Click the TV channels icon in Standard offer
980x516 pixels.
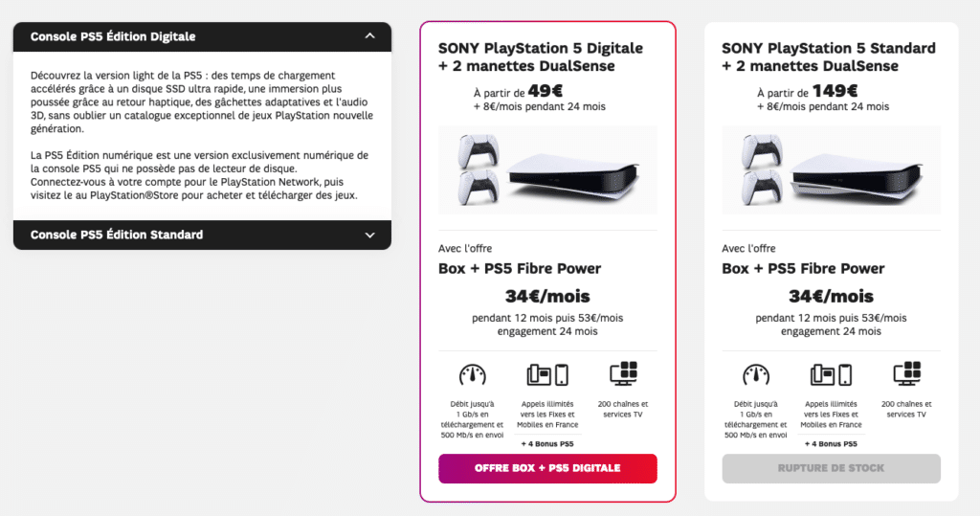907,373
